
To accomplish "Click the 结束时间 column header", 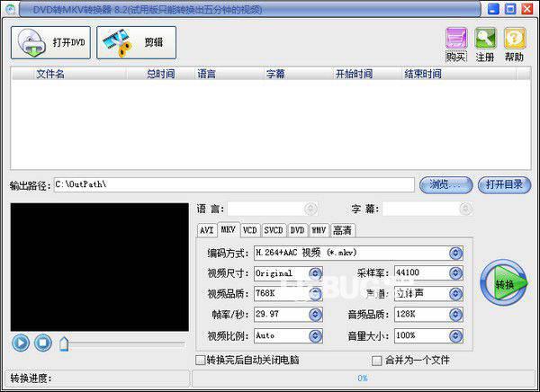I will (459, 74).
